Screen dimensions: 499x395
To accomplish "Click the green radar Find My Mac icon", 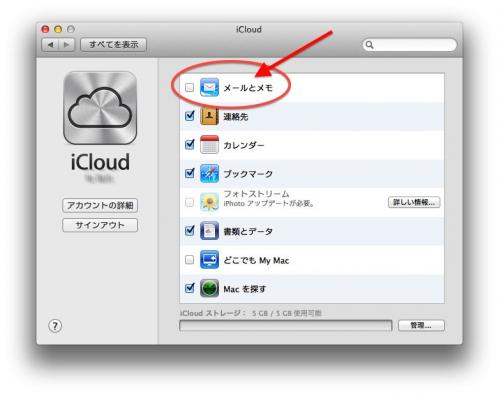I will click(x=209, y=288).
